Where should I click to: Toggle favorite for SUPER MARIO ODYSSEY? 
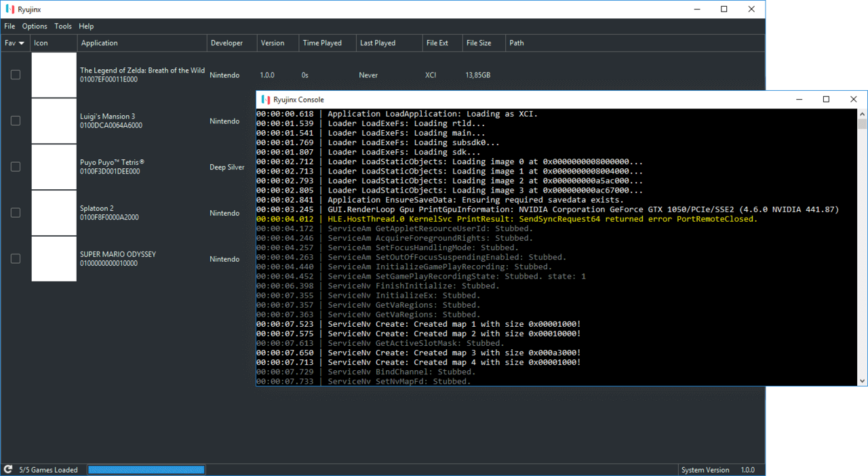coord(16,259)
